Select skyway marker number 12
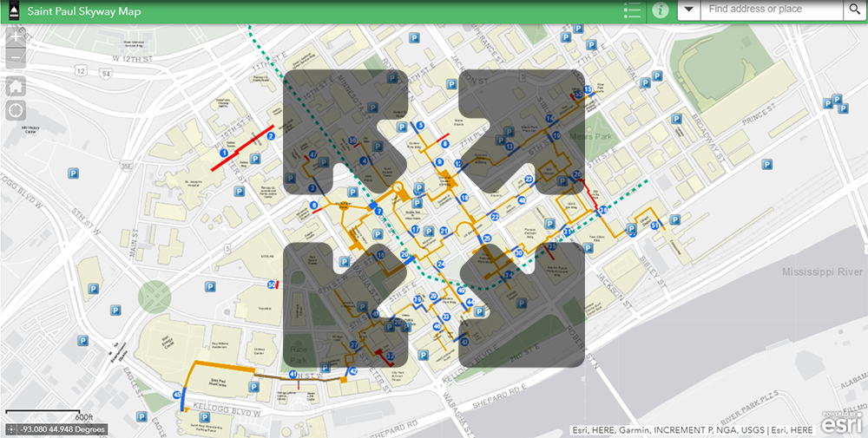Viewport: 868px width, 438px height. (457, 164)
